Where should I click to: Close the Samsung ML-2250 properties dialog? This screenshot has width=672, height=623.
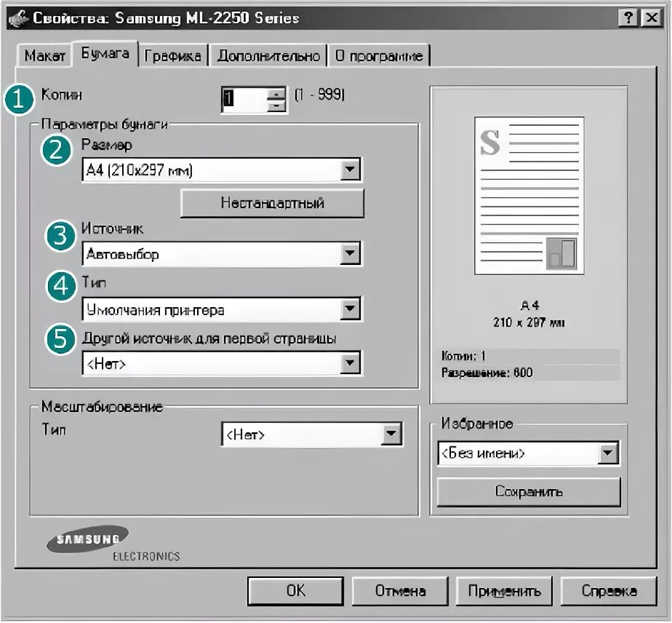652,18
